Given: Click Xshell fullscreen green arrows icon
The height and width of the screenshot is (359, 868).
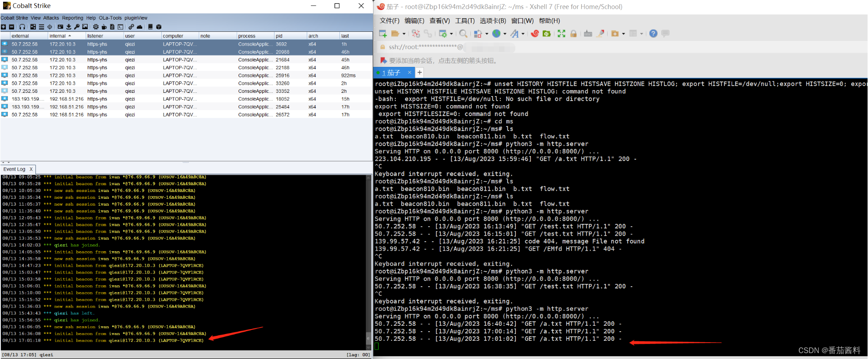Looking at the screenshot, I should pyautogui.click(x=561, y=34).
